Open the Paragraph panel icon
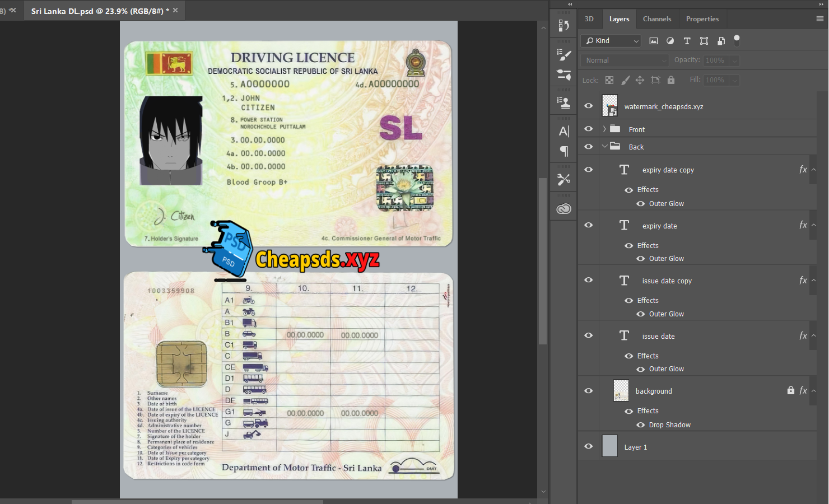 (x=563, y=151)
